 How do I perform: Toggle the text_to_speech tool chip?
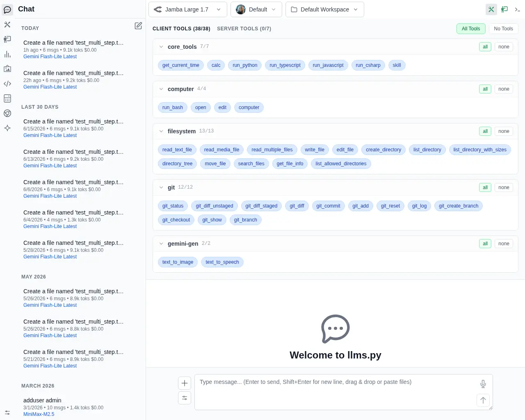(x=222, y=262)
